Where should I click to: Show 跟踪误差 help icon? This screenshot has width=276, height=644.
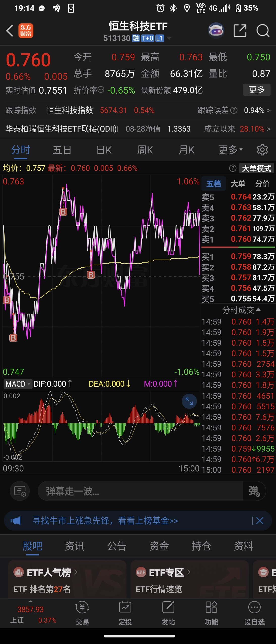coord(234,110)
